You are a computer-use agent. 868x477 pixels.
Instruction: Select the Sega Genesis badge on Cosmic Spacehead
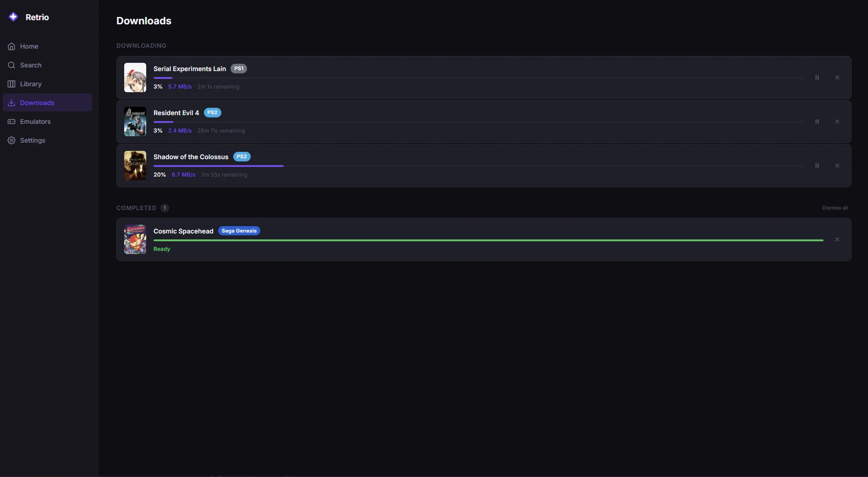click(239, 231)
